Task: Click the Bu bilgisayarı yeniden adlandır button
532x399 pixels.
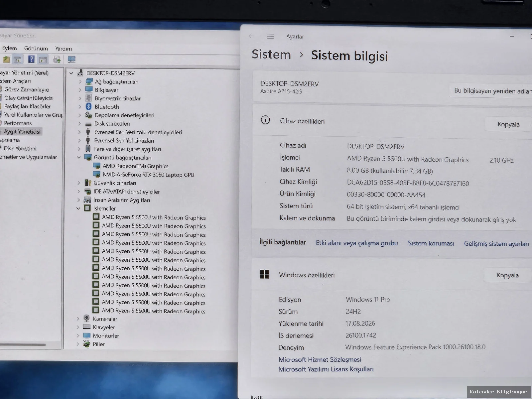Action: [491, 91]
